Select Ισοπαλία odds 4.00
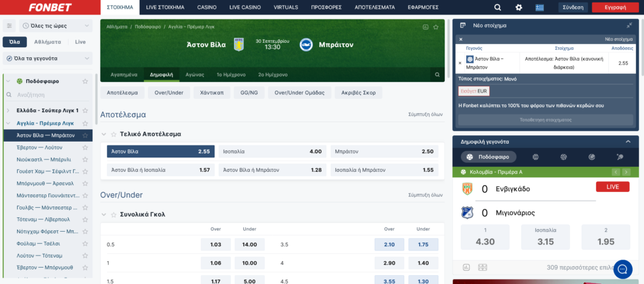Viewport: 644px width, 284px height. click(x=272, y=151)
